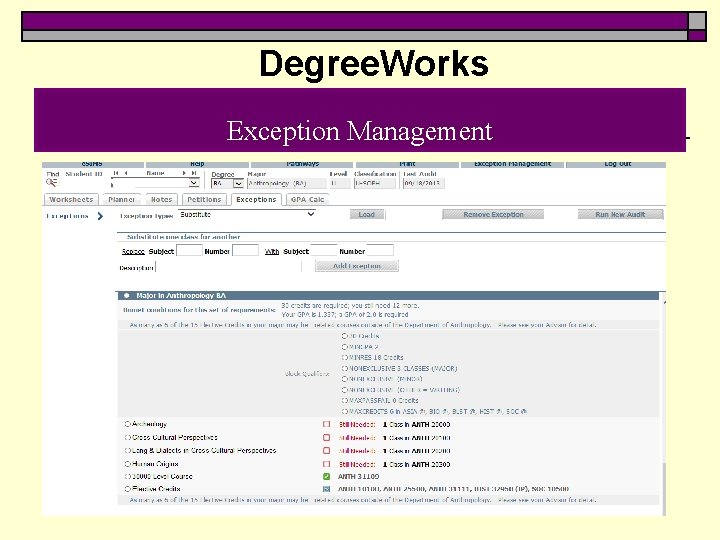This screenshot has height=540, width=720.
Task: Click Log Out in top bar
Action: pyautogui.click(x=617, y=164)
